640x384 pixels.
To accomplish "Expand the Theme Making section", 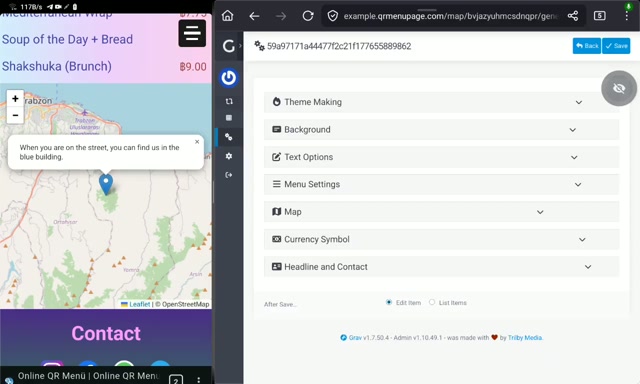I will [x=441, y=102].
